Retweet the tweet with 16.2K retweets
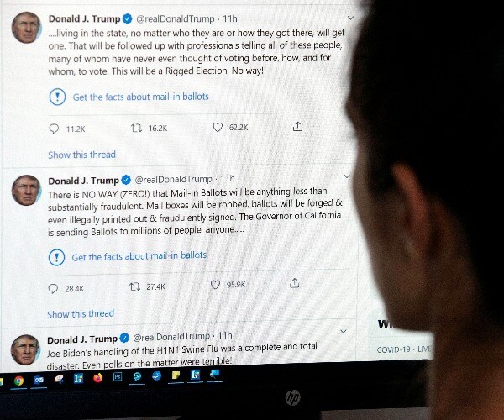 (x=136, y=129)
